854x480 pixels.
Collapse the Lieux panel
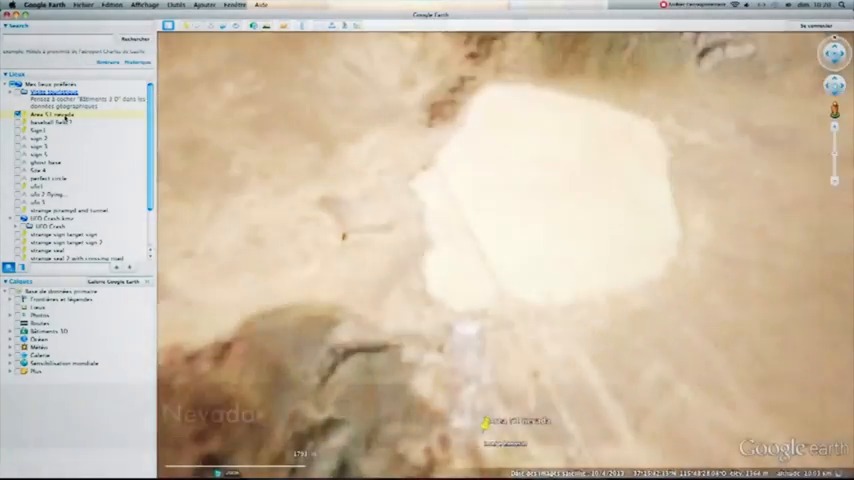tap(5, 74)
